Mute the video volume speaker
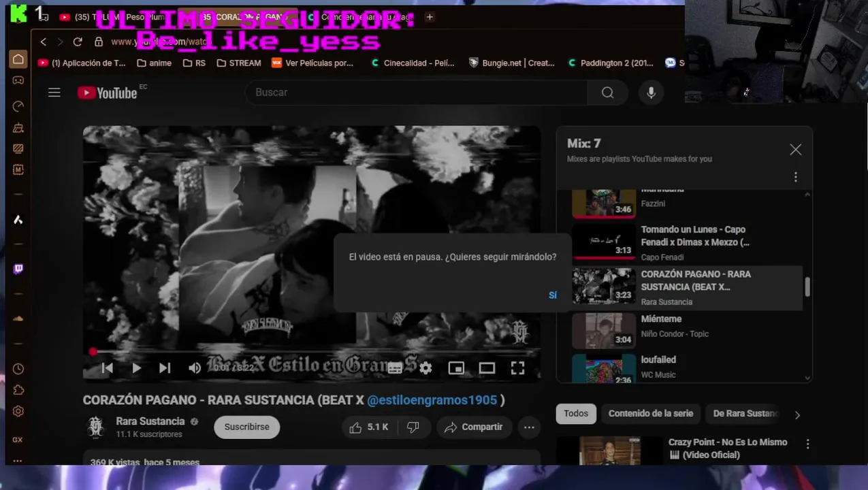Image resolution: width=868 pixels, height=490 pixels. (x=195, y=368)
